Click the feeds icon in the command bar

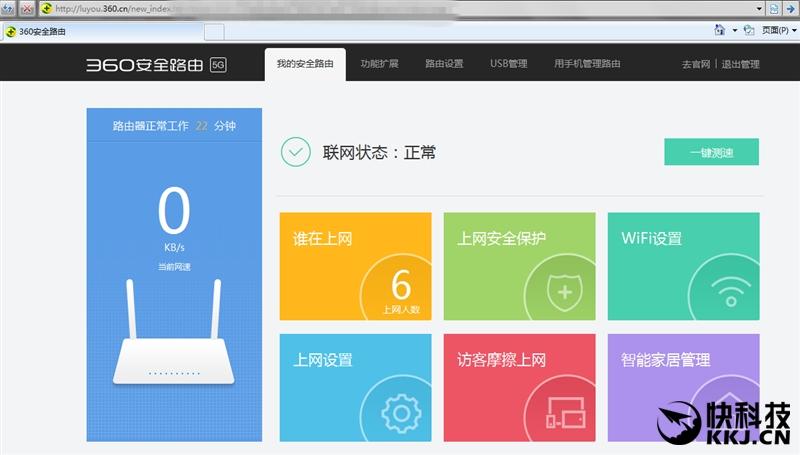749,31
